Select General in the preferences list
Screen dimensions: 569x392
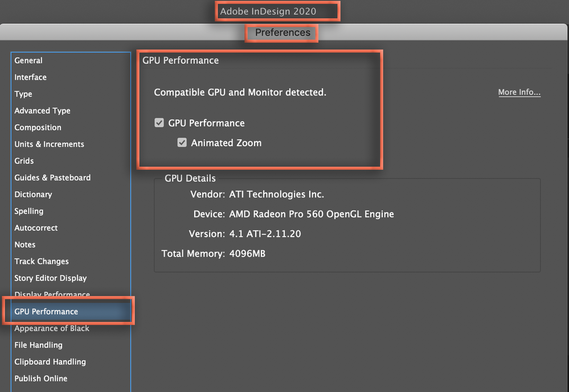click(x=28, y=60)
